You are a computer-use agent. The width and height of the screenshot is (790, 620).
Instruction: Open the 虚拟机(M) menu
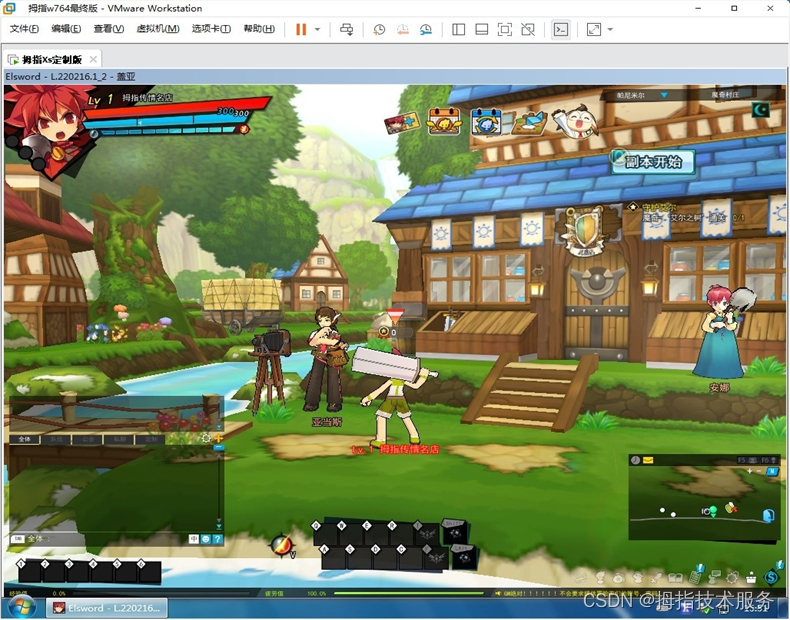click(x=158, y=29)
